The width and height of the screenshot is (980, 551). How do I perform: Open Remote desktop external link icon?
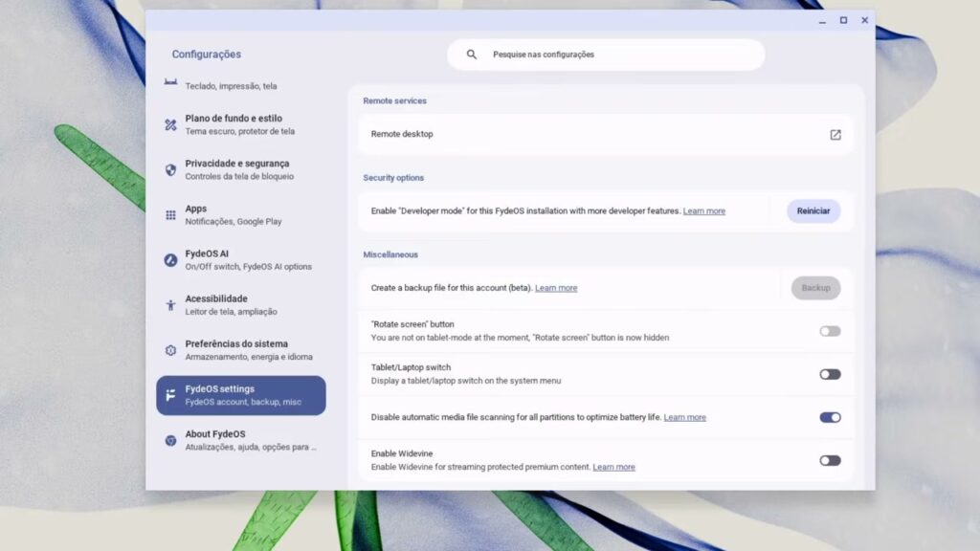tap(835, 134)
